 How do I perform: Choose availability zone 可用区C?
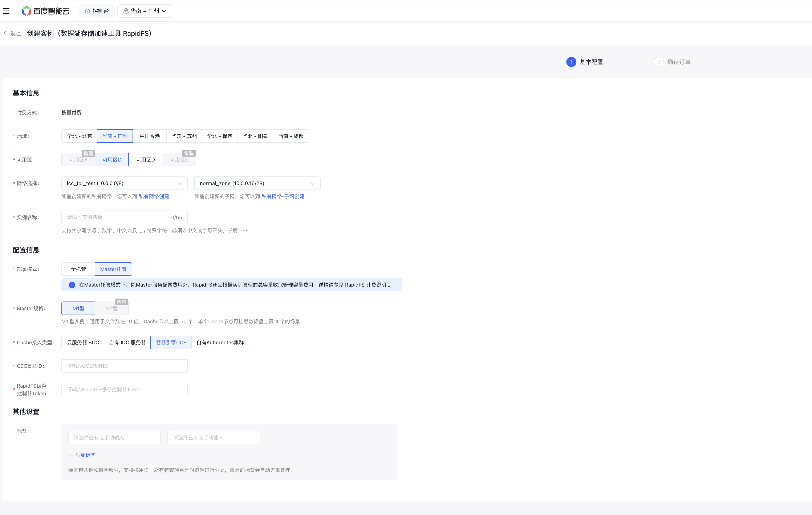(112, 160)
